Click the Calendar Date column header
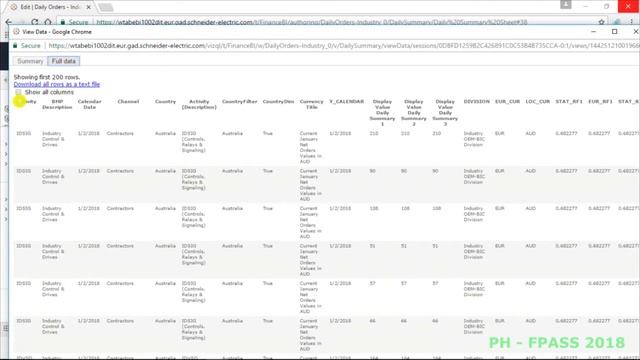Image resolution: width=640 pixels, height=360 pixels. click(x=89, y=104)
